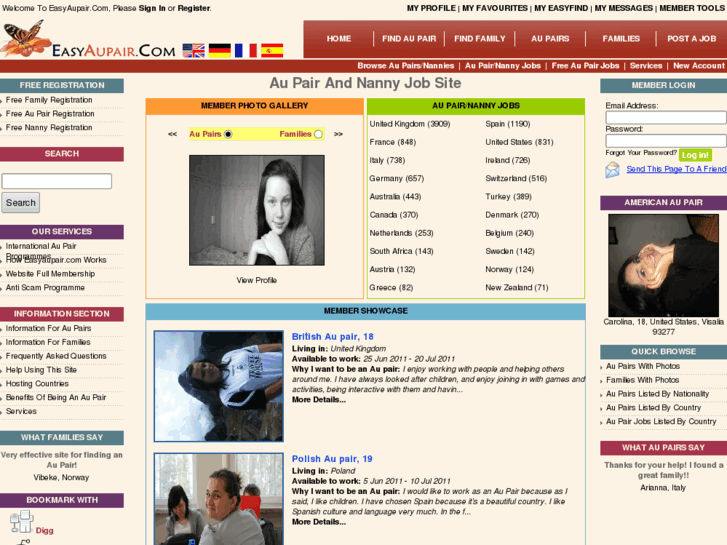
Task: Open Polish Au pair, 19 profile title
Action: pyautogui.click(x=332, y=459)
